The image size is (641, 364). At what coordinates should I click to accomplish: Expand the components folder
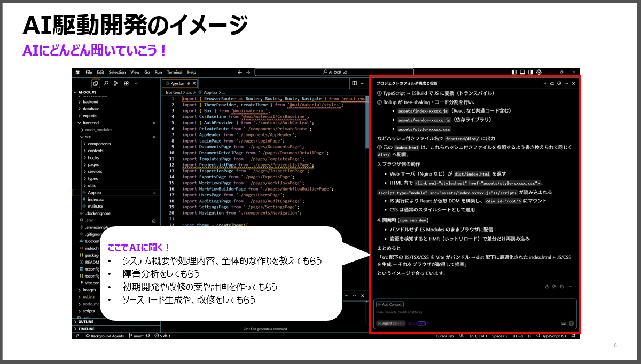click(x=116, y=144)
